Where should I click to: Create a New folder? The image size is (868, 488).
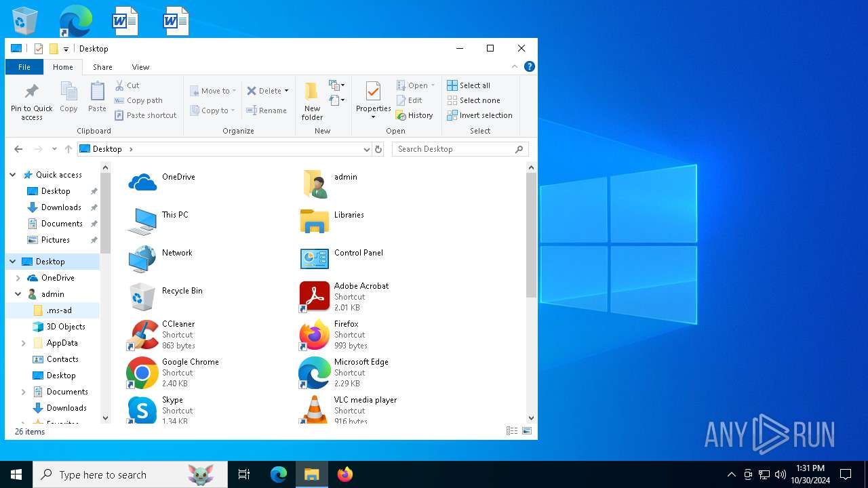point(312,102)
